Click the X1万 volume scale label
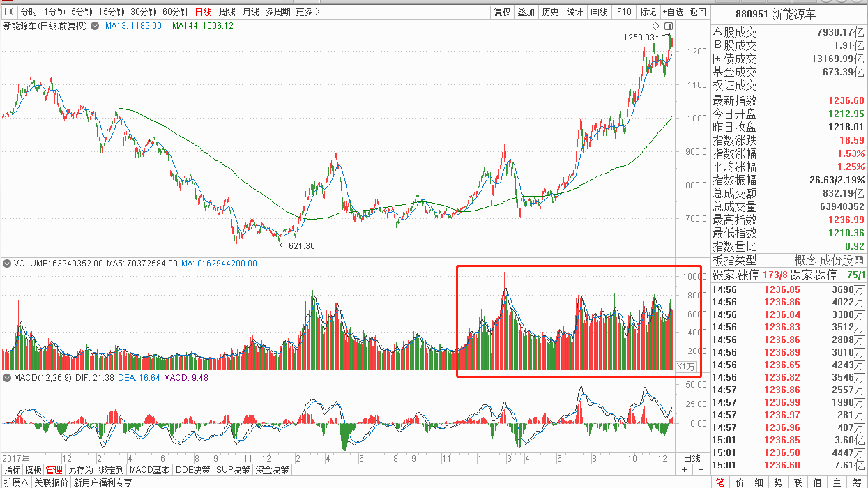 [685, 367]
